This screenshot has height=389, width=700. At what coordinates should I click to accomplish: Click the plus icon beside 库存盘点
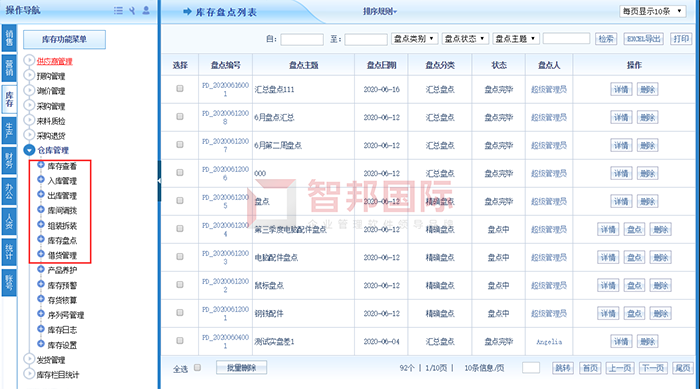pyautogui.click(x=41, y=239)
